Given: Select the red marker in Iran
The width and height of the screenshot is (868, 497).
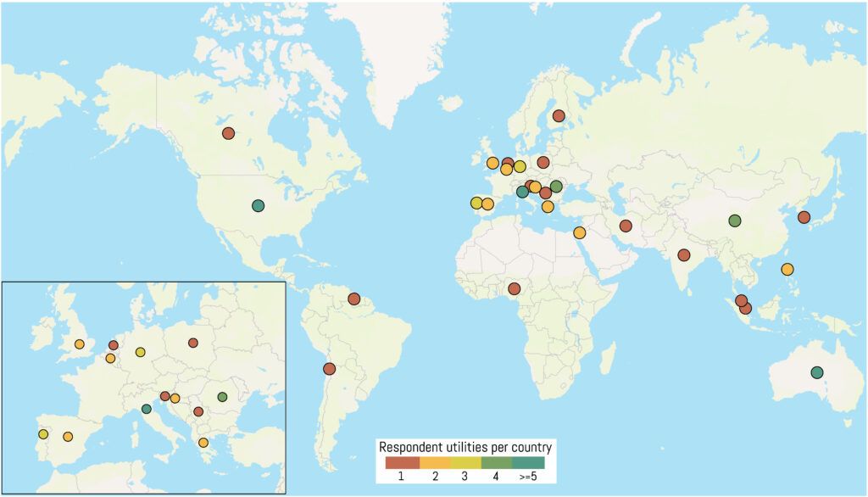Looking at the screenshot, I should coord(626,226).
